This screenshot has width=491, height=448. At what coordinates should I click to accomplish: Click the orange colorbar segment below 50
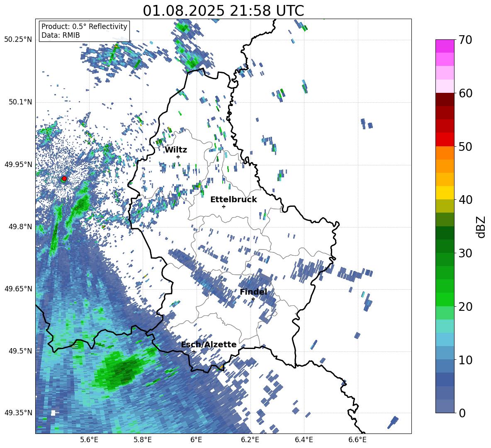[x=445, y=153]
